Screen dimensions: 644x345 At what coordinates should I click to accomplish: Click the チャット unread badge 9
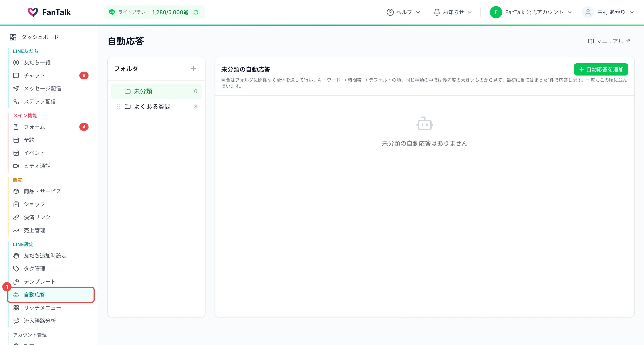(84, 76)
